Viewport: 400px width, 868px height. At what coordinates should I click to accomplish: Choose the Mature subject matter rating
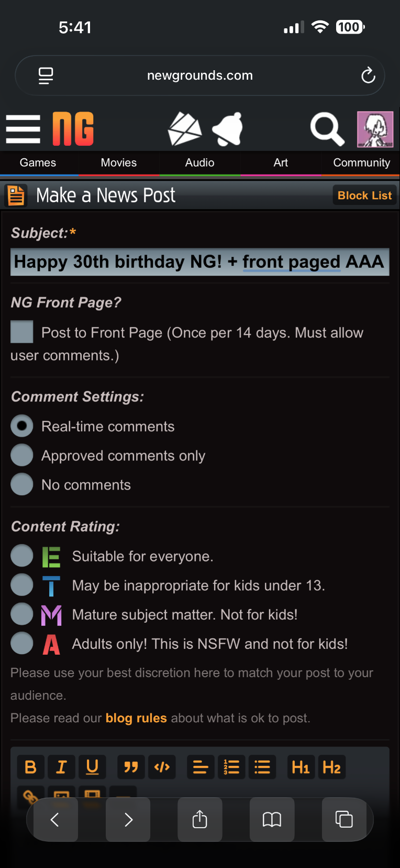22,614
